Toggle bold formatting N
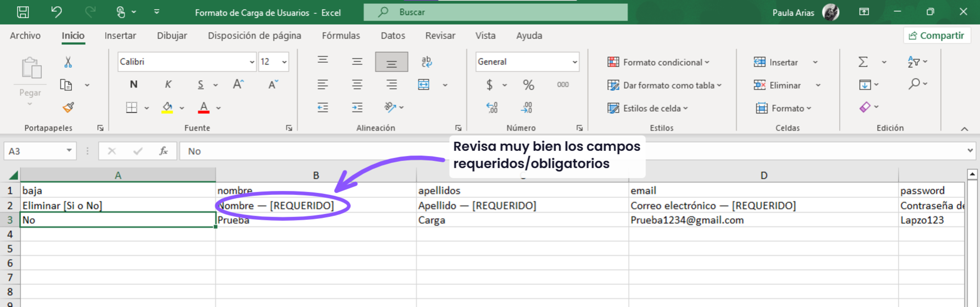The height and width of the screenshot is (307, 980). click(134, 84)
